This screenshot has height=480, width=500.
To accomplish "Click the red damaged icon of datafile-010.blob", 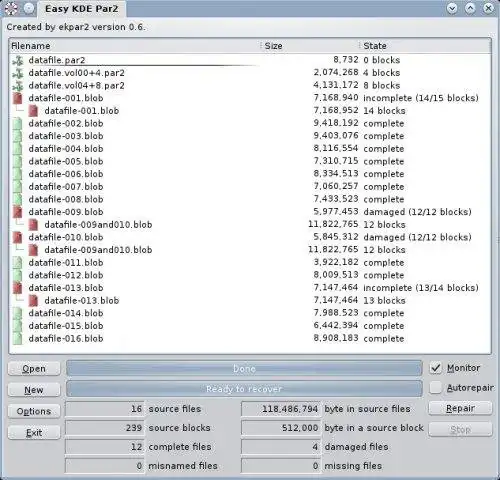I will (x=18, y=237).
